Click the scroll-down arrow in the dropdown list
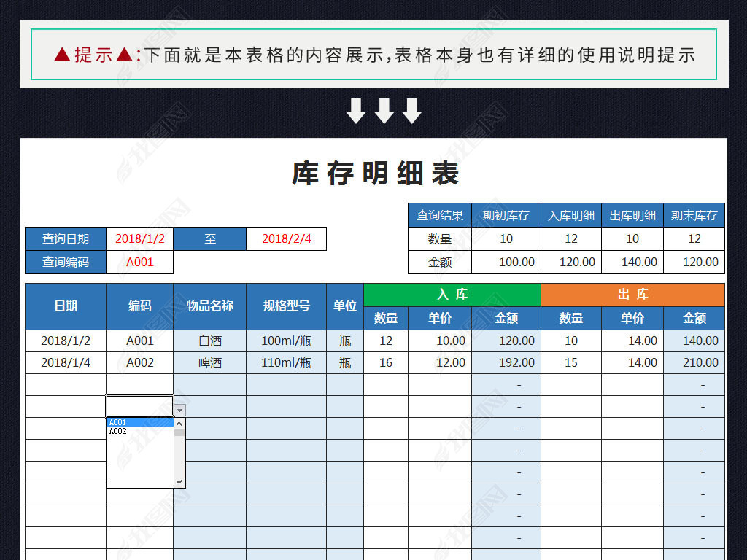This screenshot has height=560, width=747. 178,481
